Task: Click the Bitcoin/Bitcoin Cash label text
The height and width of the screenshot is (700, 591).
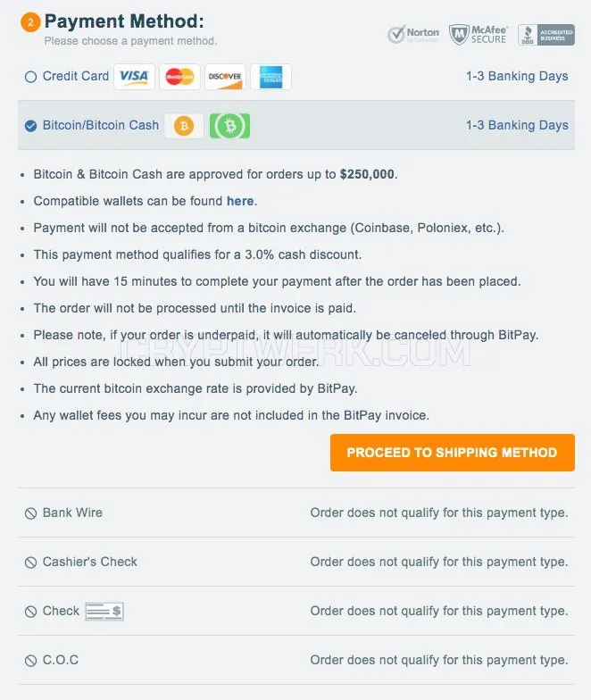Action: (x=100, y=125)
